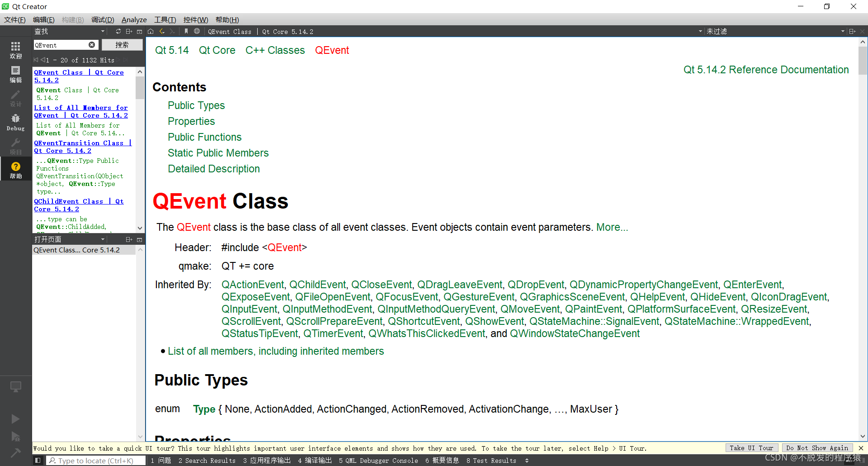Expand the output panes selector arrows

(527, 460)
